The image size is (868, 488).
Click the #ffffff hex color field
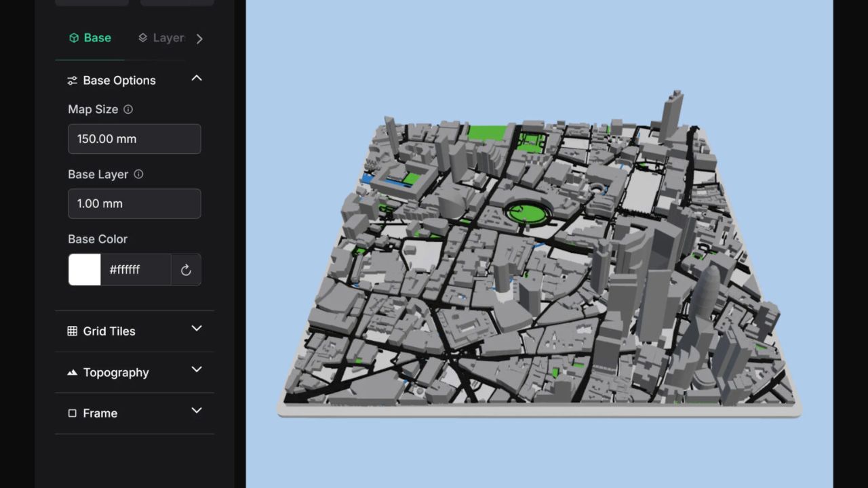coord(136,270)
